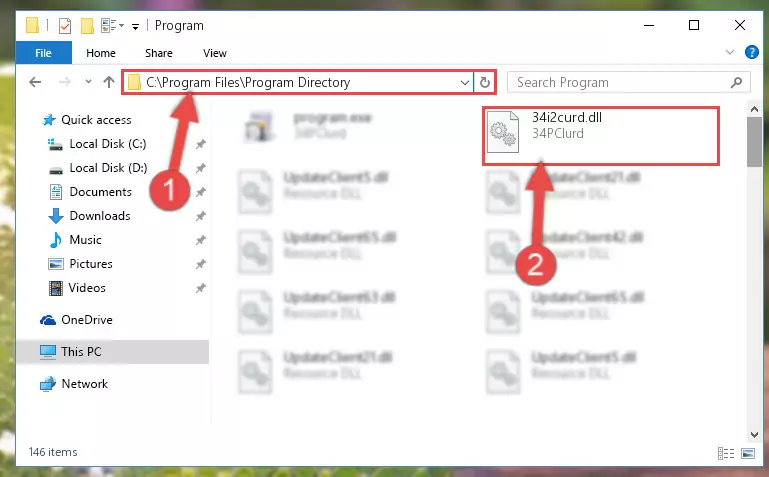Select the 34i2curd.dll file
Viewport: 769px width, 477px height.
601,135
